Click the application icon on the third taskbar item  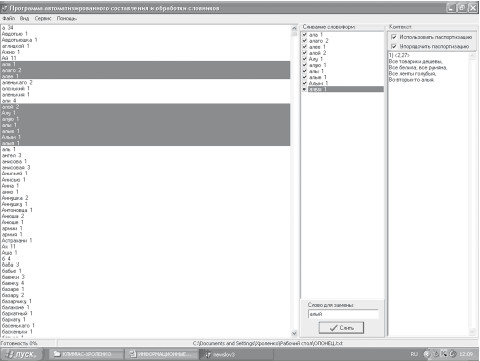pos(208,354)
